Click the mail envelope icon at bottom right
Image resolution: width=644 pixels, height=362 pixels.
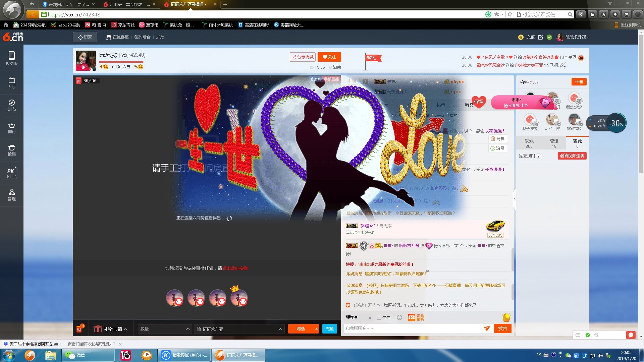[x=578, y=335]
